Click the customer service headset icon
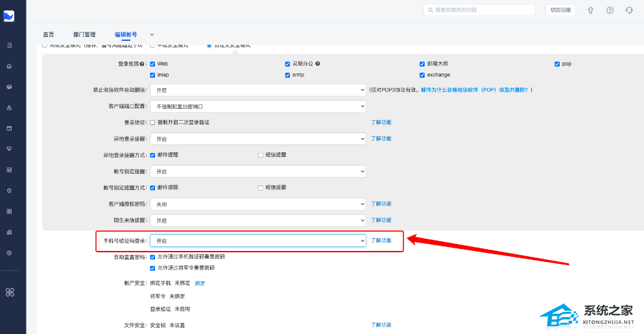The width and height of the screenshot is (644, 334). tap(628, 10)
